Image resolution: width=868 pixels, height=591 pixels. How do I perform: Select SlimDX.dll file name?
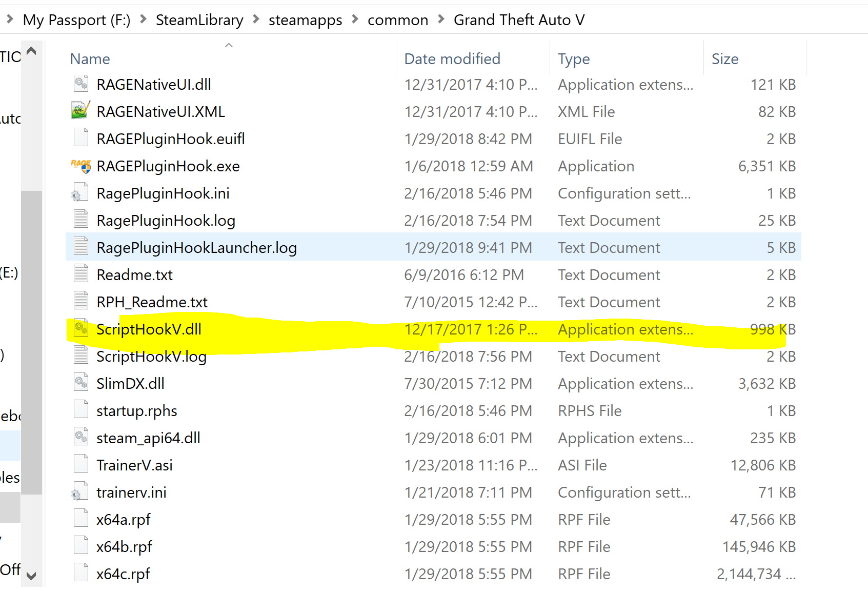[131, 383]
